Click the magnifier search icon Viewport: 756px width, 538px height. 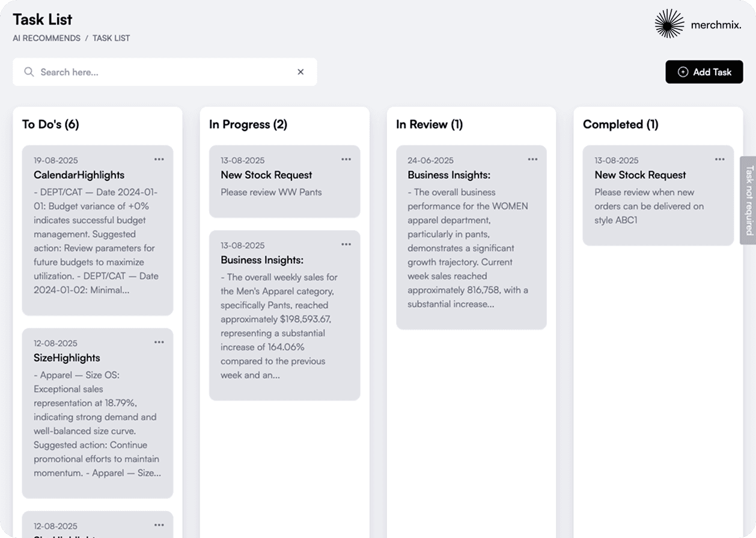click(x=29, y=72)
